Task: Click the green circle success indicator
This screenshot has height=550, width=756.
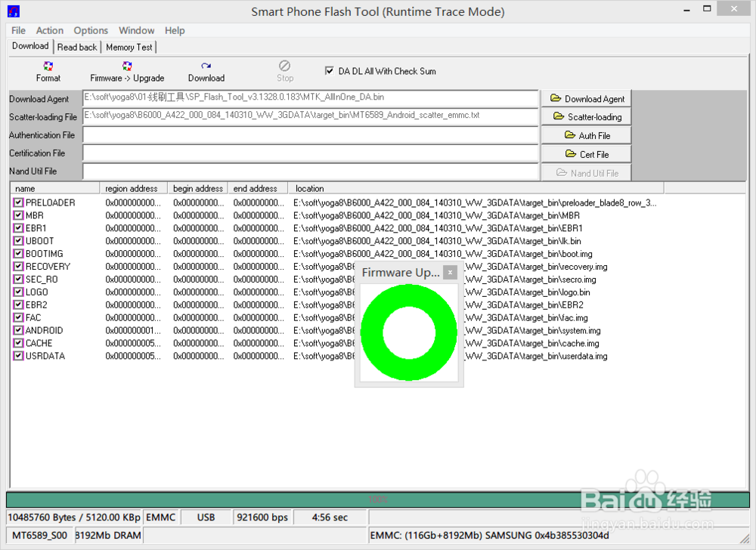Action: (x=409, y=332)
